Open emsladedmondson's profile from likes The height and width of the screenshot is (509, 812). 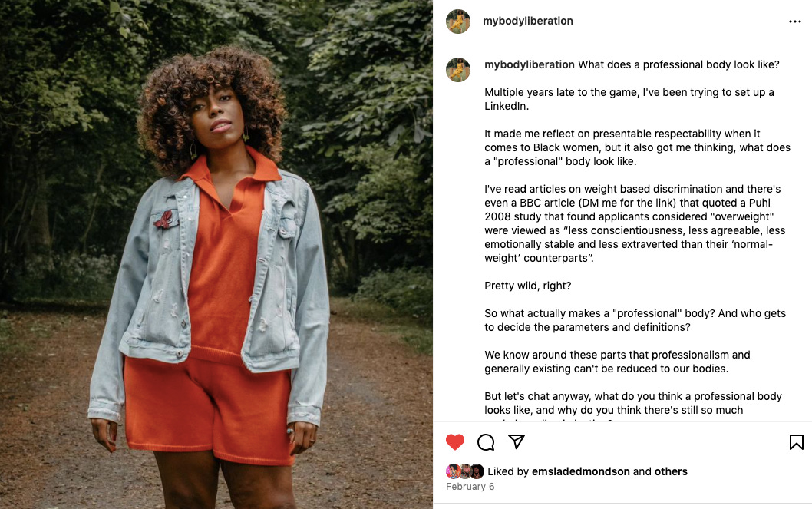click(x=580, y=471)
